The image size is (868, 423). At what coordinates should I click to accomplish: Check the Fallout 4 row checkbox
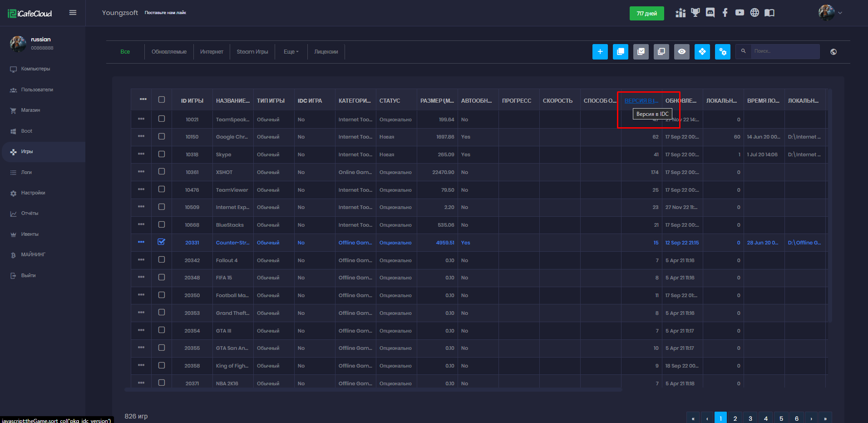162,259
